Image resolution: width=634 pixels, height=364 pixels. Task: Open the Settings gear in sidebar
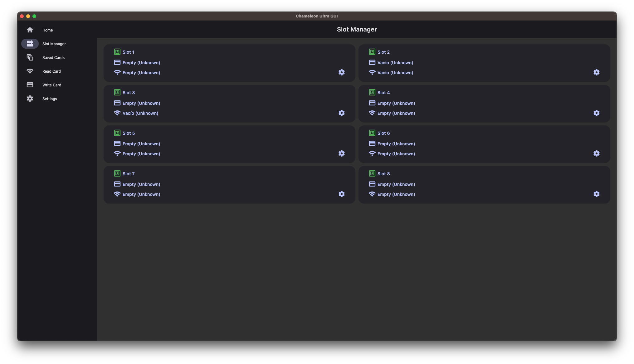30,99
